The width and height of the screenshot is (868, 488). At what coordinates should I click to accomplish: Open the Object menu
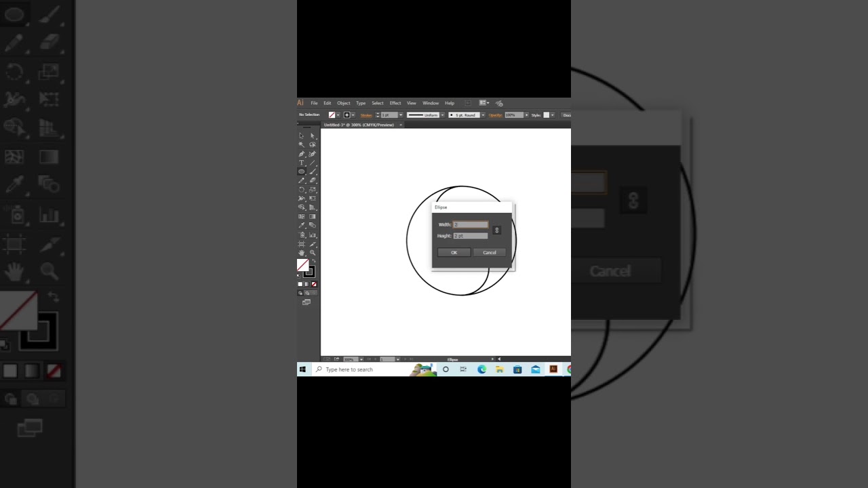(344, 103)
